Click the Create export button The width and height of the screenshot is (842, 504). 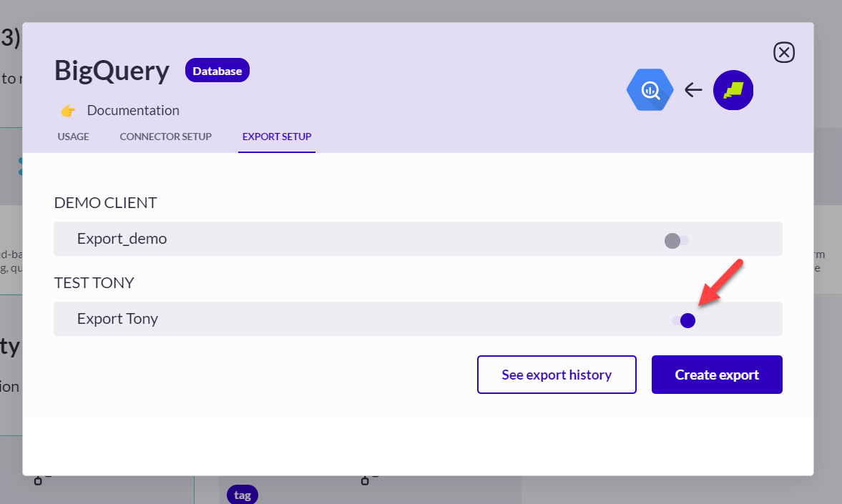717,375
